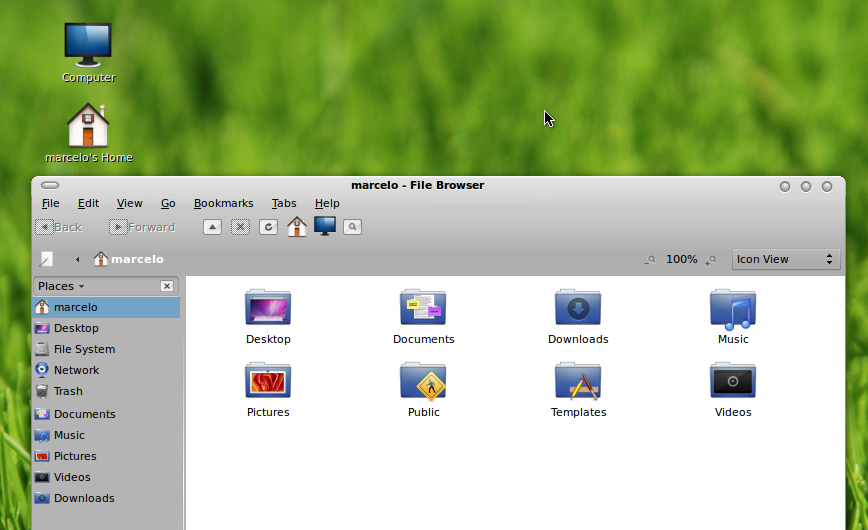
Task: Go up to parent folder arrow
Action: [213, 227]
